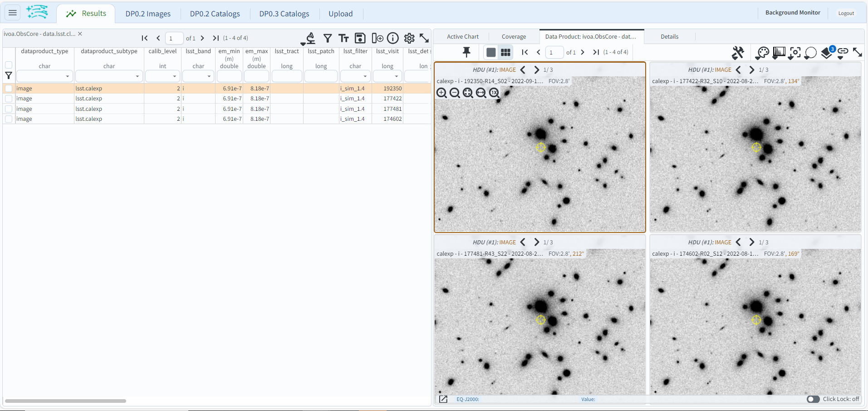Open the Results tab
Screen dimensions: 868x411
(x=86, y=14)
